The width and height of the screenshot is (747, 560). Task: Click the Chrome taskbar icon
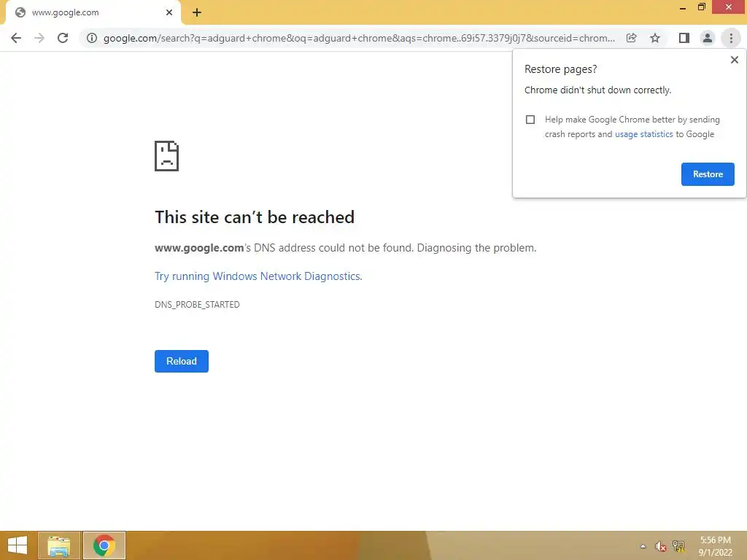pos(104,545)
